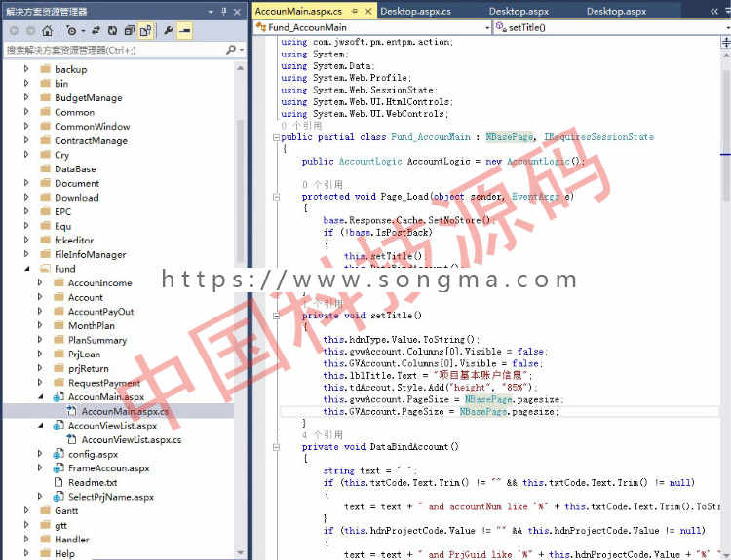Select the SelectPrjName.aspx file
This screenshot has width=731, height=560.
111,497
